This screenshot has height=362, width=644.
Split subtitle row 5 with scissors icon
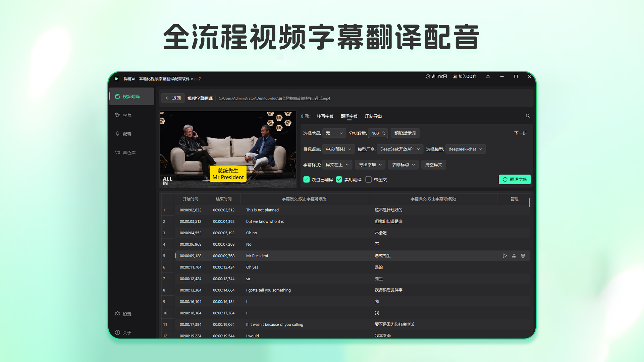(514, 256)
